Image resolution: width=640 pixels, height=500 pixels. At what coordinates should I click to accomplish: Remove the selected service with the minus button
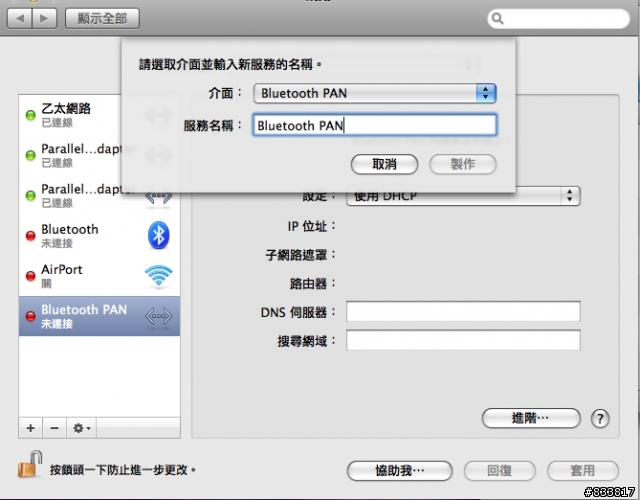(x=54, y=428)
